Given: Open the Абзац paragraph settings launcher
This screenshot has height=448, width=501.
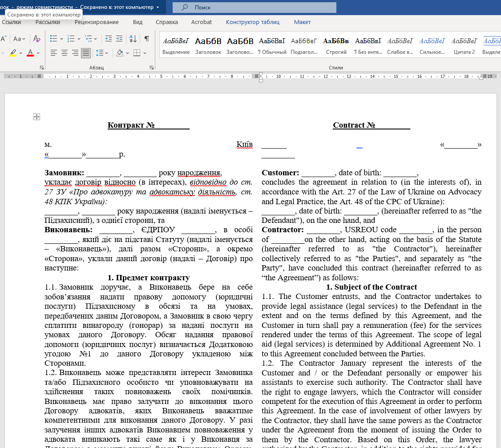Looking at the screenshot, I should [x=152, y=68].
